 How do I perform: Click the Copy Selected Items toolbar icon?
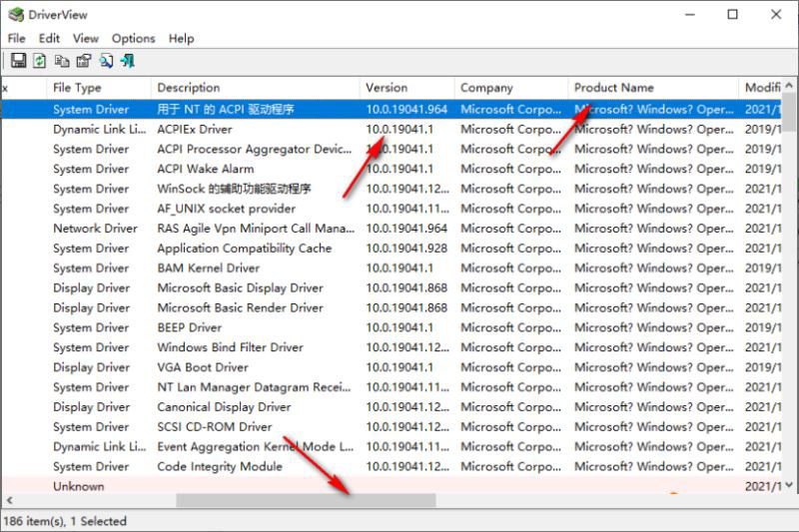point(62,61)
